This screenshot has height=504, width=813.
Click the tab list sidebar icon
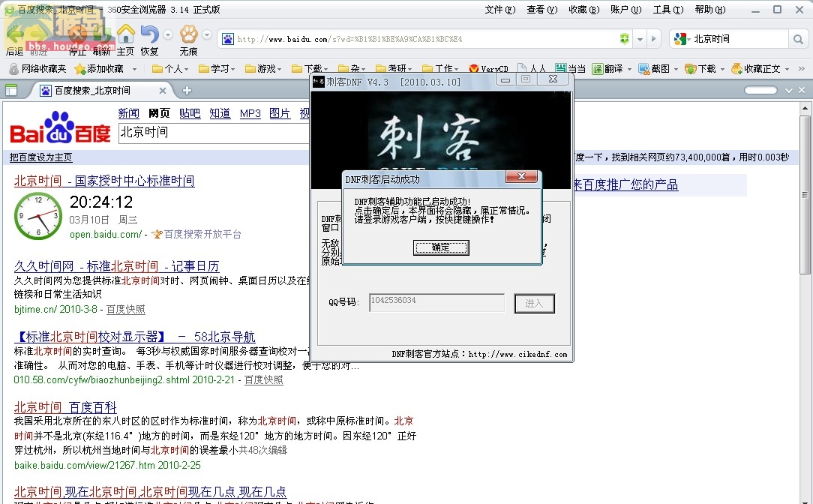[11, 91]
